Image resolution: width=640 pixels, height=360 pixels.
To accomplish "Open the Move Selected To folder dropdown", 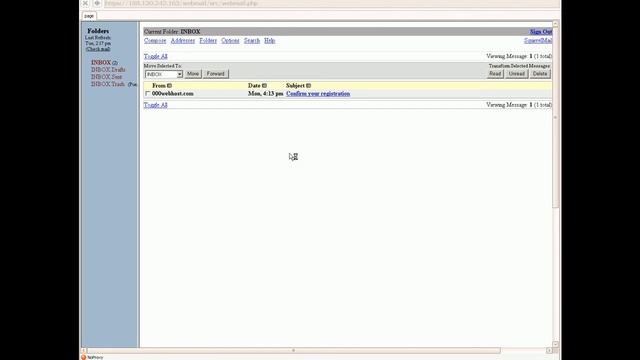I will [x=164, y=74].
